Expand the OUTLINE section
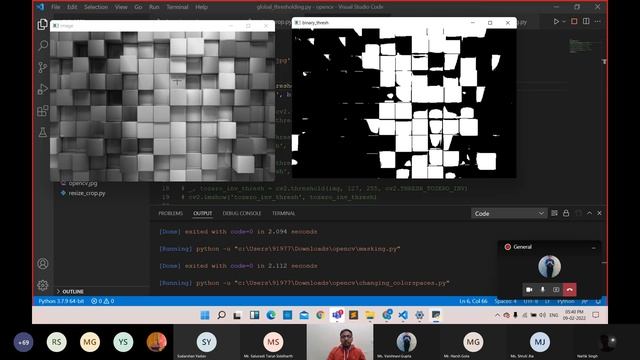 pos(73,291)
